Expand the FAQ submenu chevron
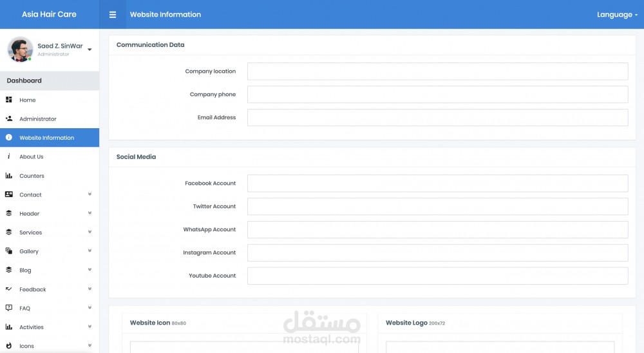This screenshot has height=353, width=644. coord(90,307)
